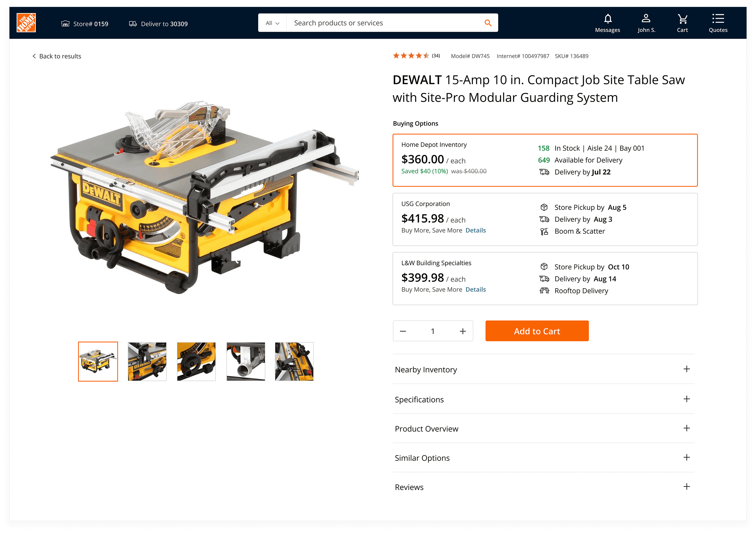756x533 pixels.
Task: Click the orange search magnifier icon
Action: click(488, 23)
